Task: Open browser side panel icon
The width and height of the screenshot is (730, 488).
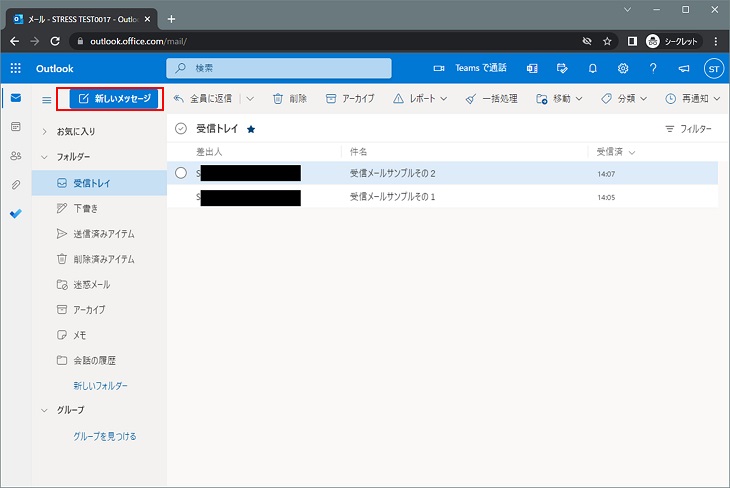Action: [x=632, y=41]
